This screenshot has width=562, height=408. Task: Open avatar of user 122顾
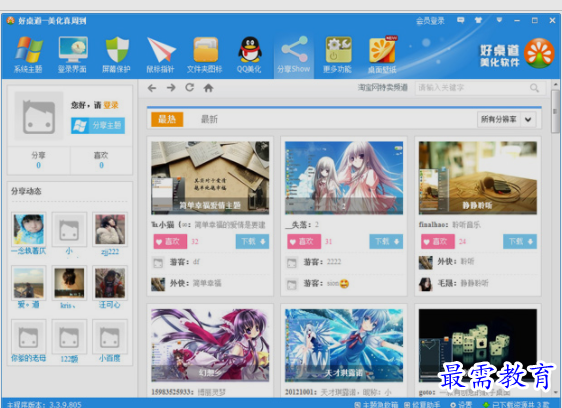coord(69,337)
